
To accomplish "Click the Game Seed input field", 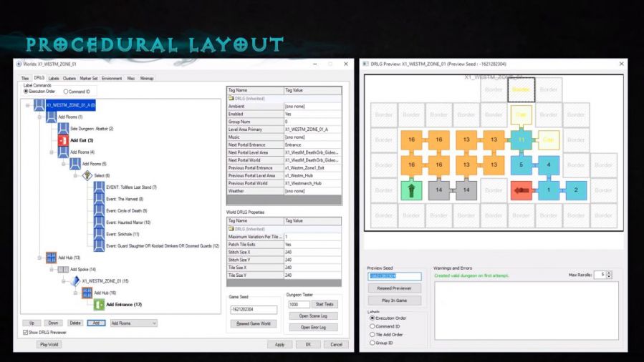I will point(254,310).
